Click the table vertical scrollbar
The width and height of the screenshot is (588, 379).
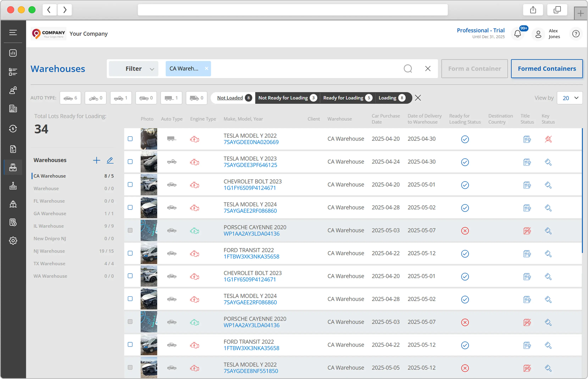(582, 191)
